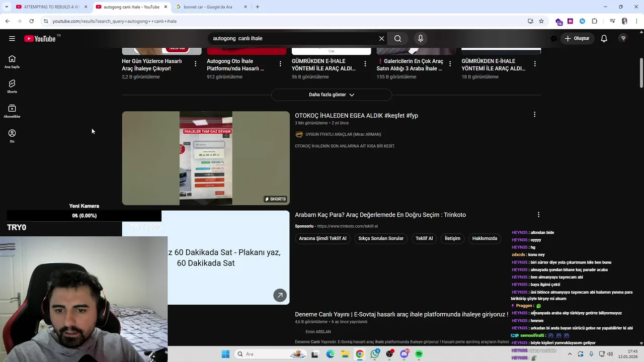The height and width of the screenshot is (362, 644).
Task: Open the purple extension with 16 badge
Action: click(x=559, y=22)
